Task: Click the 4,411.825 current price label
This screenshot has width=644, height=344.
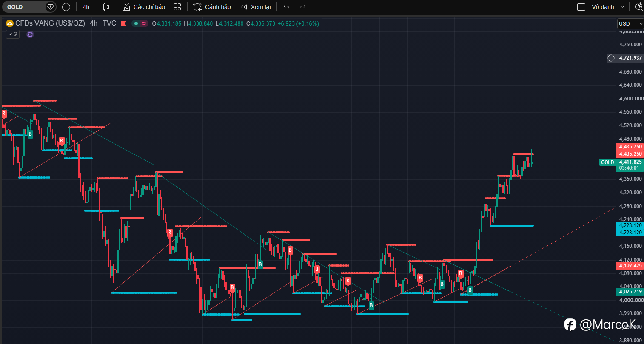Action: click(630, 162)
